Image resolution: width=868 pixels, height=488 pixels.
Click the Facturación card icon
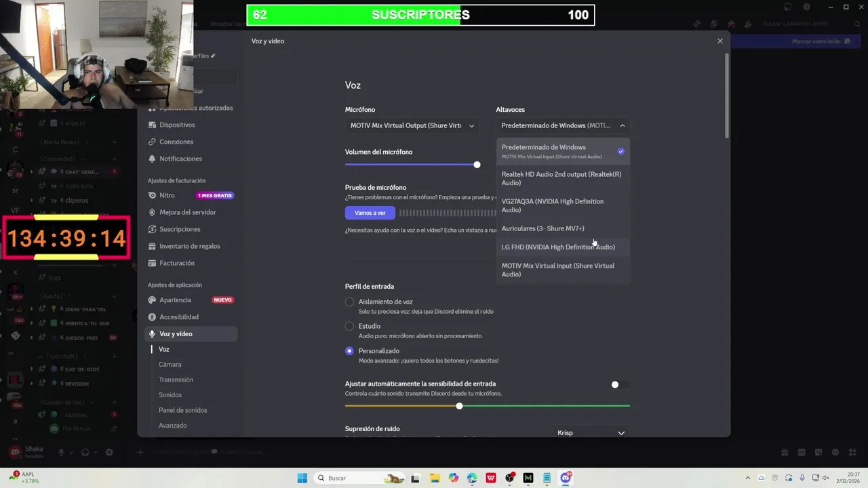[153, 263]
